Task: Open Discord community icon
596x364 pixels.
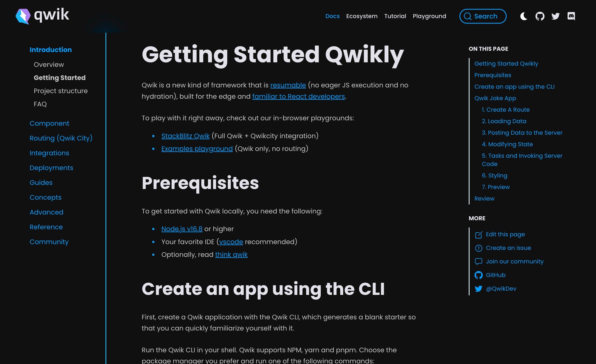Action: [x=571, y=16]
